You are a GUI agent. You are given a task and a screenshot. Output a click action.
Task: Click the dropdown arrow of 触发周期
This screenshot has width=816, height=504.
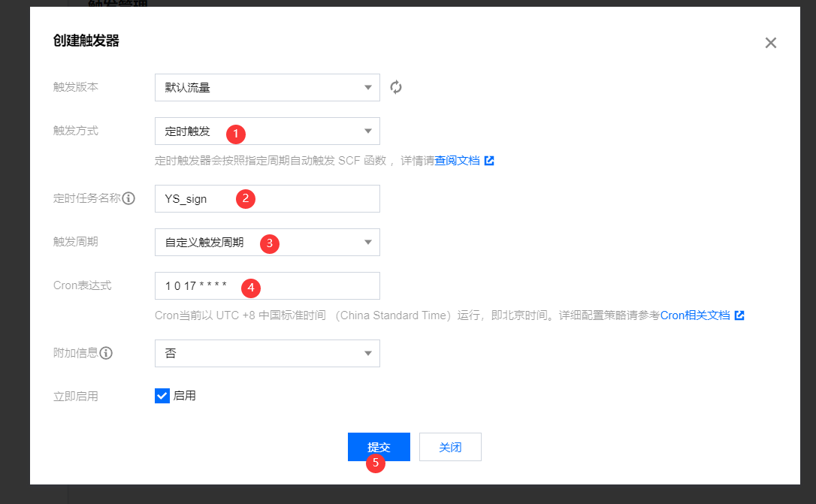pos(367,242)
